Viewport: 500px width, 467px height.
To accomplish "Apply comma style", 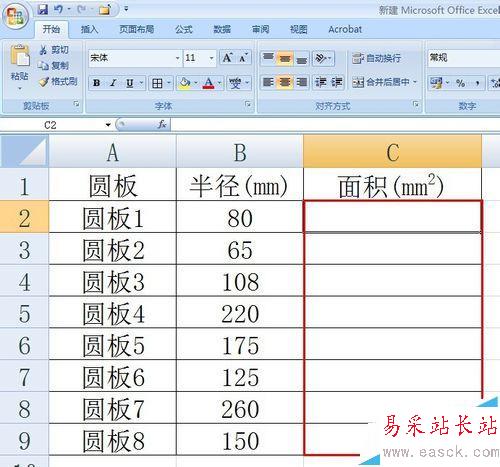I will 477,83.
